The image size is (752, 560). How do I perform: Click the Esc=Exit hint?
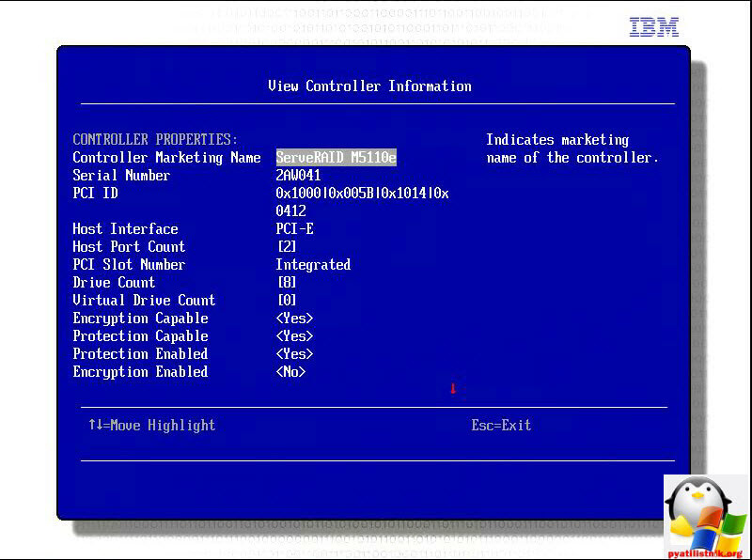pyautogui.click(x=501, y=426)
